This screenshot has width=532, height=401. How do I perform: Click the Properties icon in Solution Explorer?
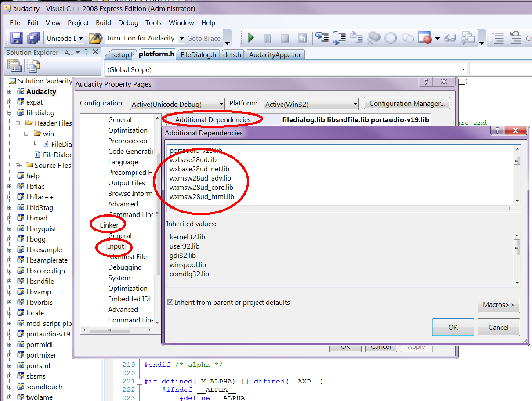pyautogui.click(x=14, y=66)
